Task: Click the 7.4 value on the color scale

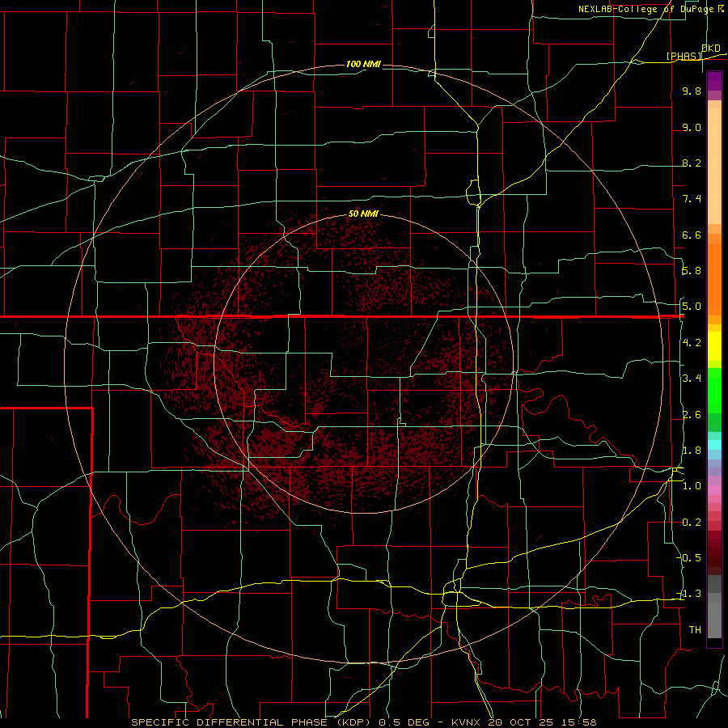Action: pos(692,199)
